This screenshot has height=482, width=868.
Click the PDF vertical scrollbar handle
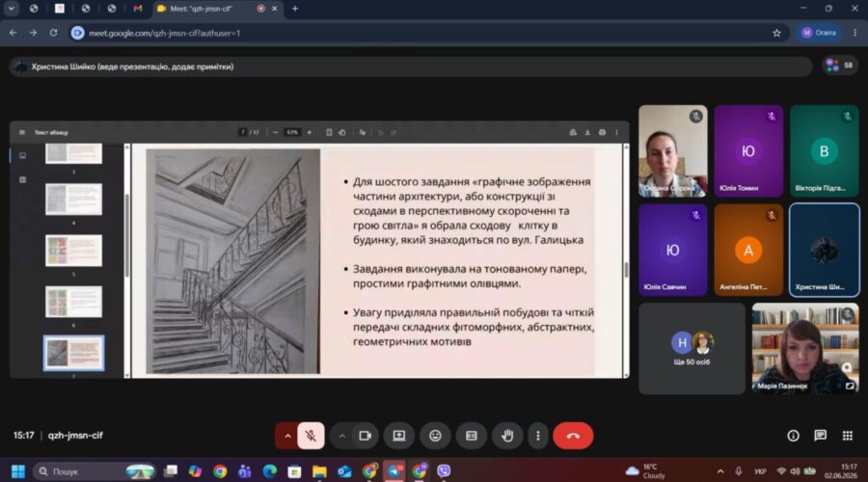pos(626,270)
